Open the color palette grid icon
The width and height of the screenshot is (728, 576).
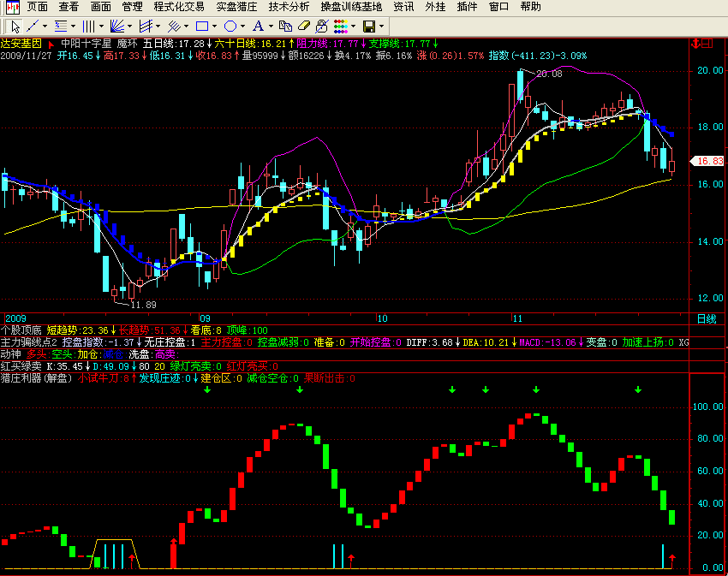340,26
